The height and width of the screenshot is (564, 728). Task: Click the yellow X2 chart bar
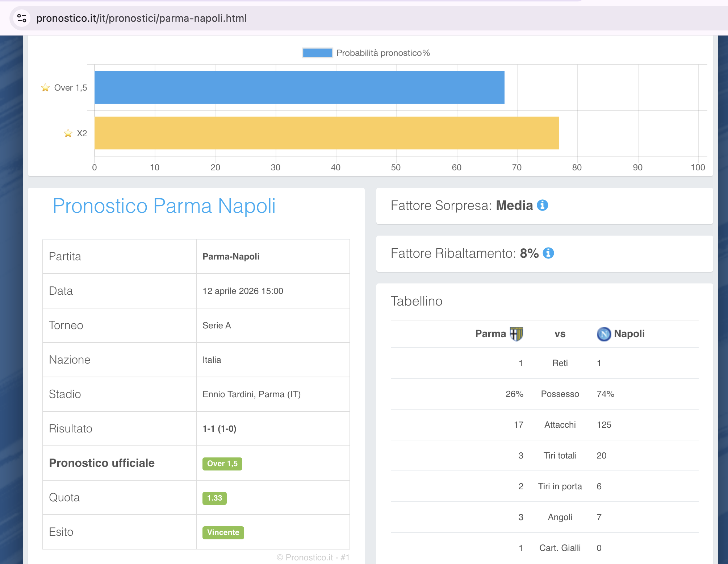(x=326, y=133)
